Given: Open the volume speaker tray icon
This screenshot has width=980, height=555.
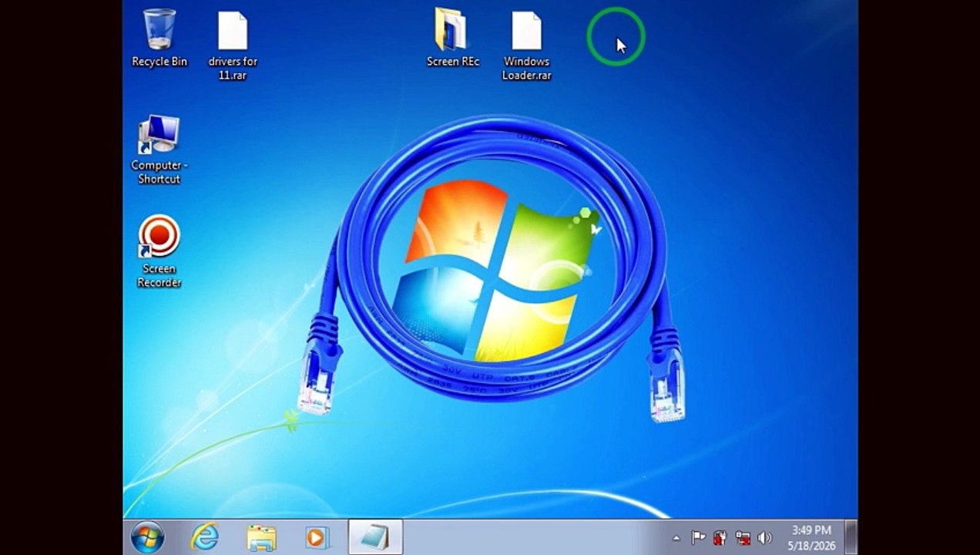Looking at the screenshot, I should [764, 537].
